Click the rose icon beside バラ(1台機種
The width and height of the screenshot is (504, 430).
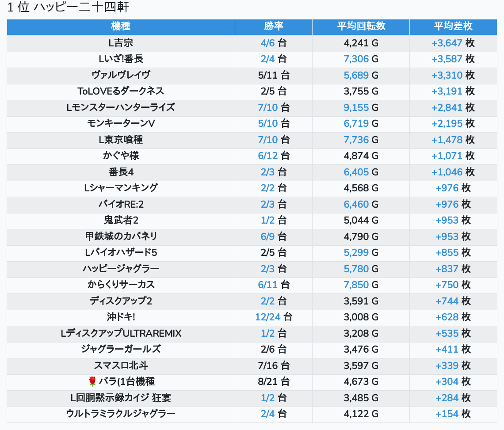92,381
